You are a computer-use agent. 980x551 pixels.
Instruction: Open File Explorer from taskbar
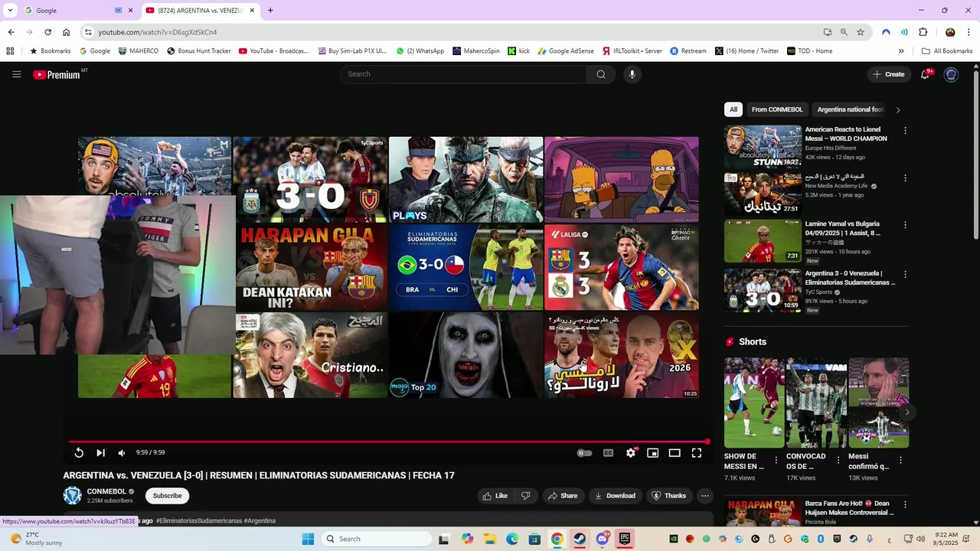[x=490, y=539]
